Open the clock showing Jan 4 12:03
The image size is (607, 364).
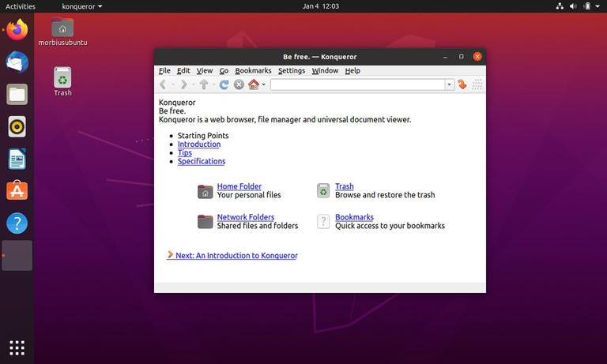coord(321,6)
